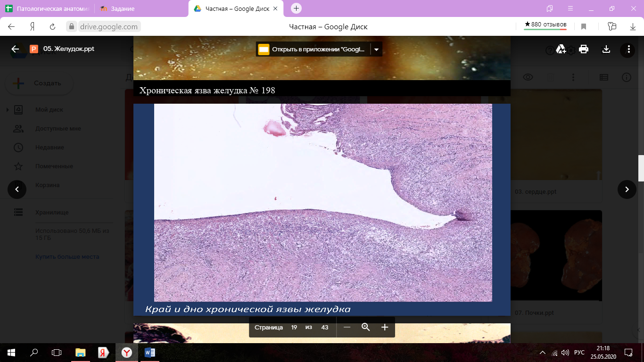Open Windows search in the taskbar
Screen dimensions: 644x362
click(x=34, y=353)
